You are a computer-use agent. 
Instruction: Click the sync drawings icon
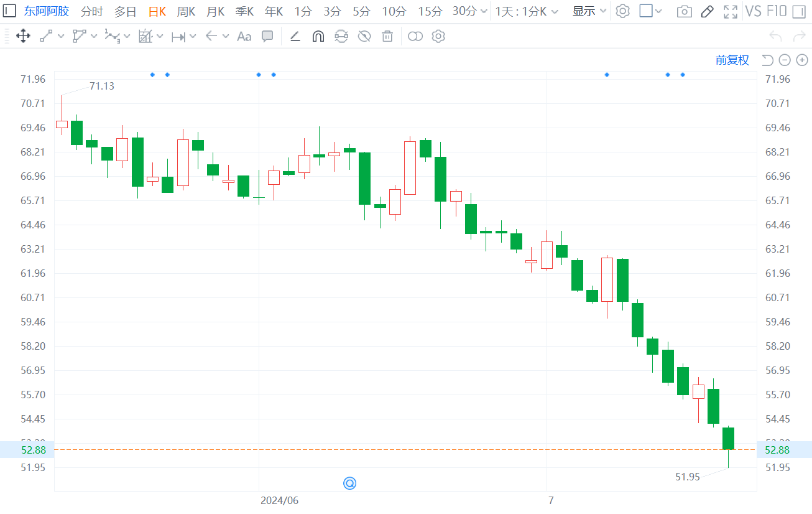341,36
